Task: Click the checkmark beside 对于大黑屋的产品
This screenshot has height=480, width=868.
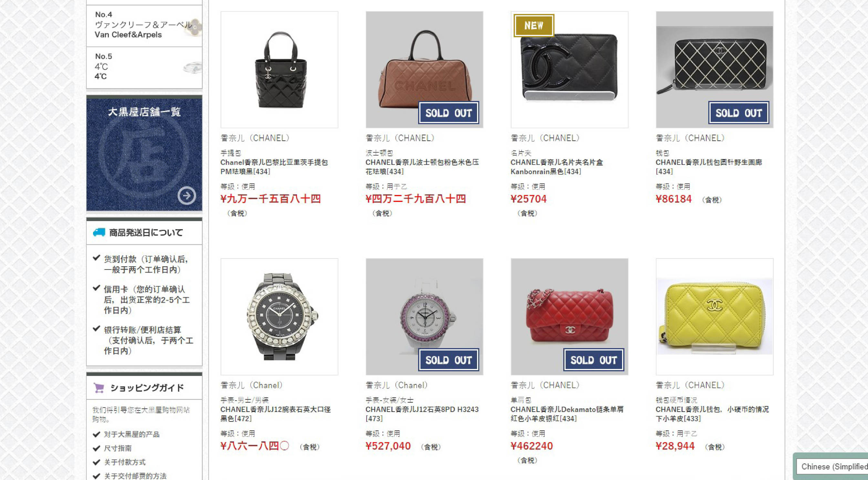Action: [96, 434]
